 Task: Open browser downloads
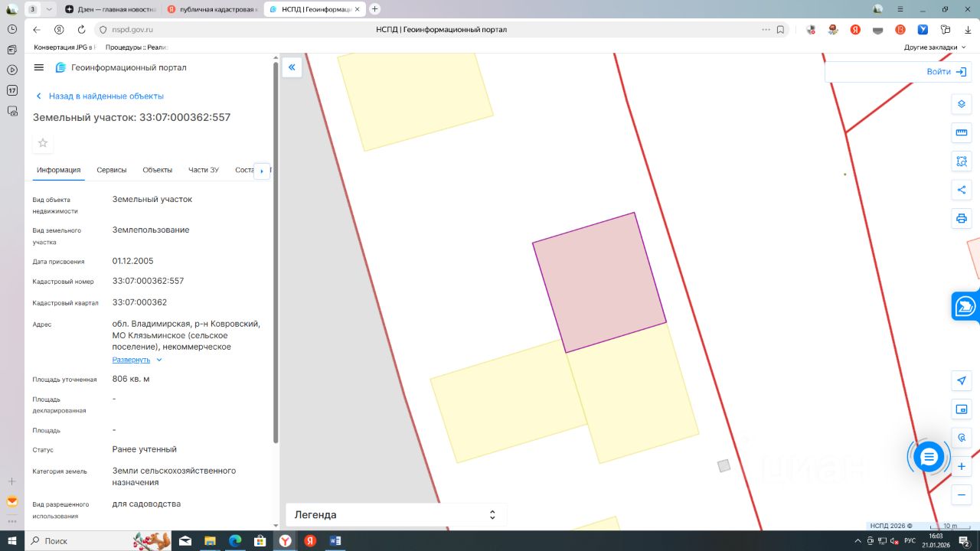pos(967,30)
